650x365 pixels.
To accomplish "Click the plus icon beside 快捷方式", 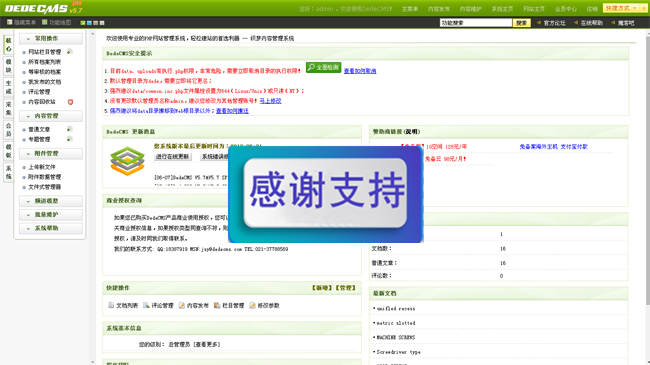I will pyautogui.click(x=643, y=8).
